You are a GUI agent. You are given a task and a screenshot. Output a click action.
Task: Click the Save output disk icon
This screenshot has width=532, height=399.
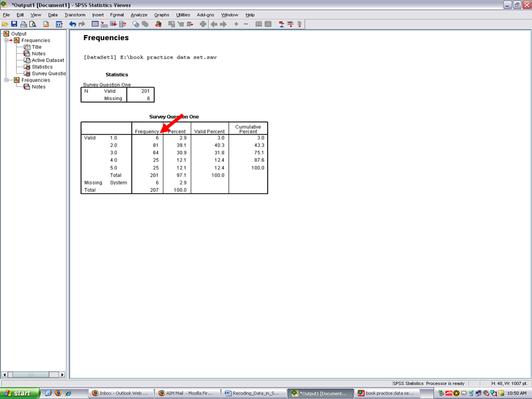coord(14,24)
